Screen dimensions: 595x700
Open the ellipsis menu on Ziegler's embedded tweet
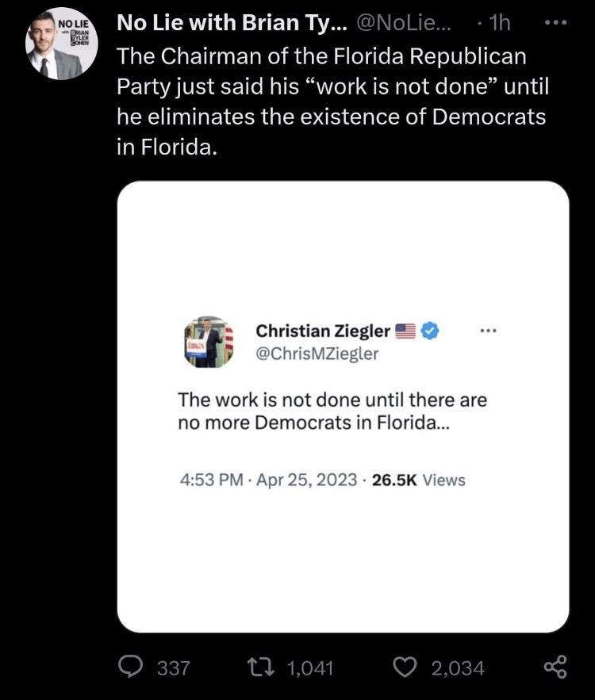pos(489,331)
